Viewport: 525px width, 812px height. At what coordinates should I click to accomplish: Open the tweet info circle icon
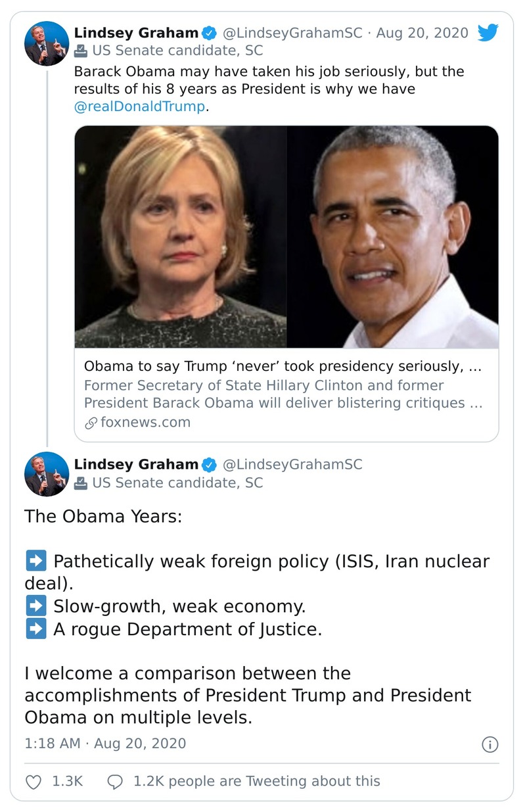490,744
